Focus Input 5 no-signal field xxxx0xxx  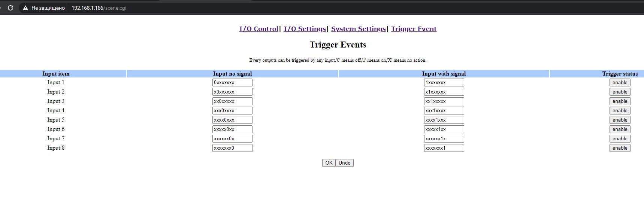[x=232, y=120]
